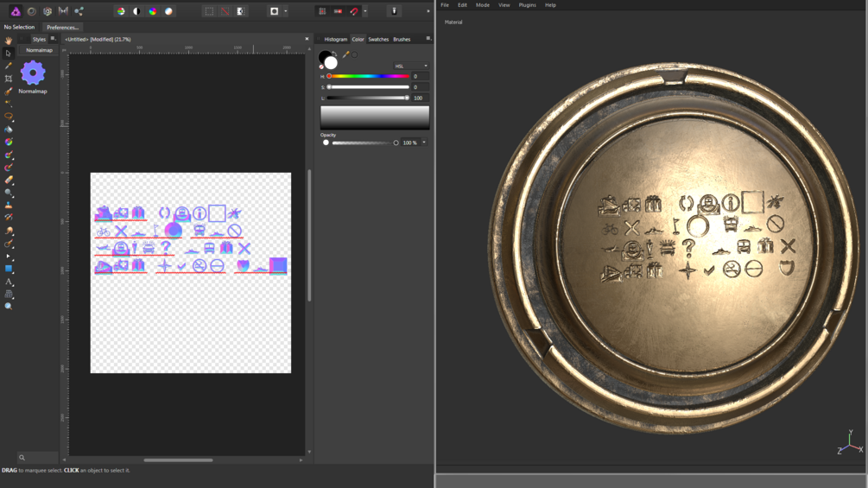Toggle the Snapping magnet icon

(354, 11)
